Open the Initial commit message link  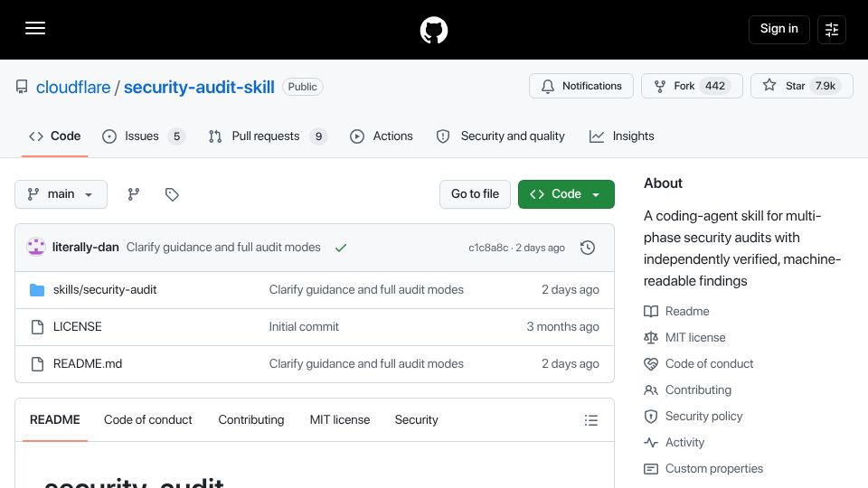[x=304, y=326]
